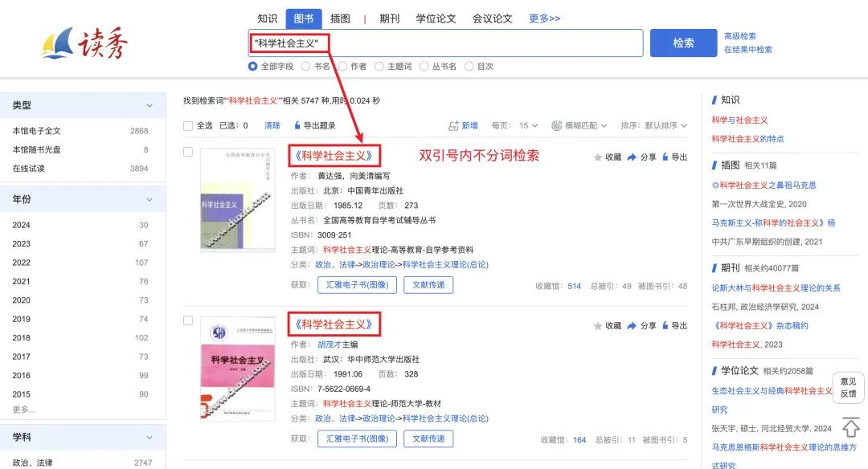
Task: Collapse the 年份 filter panel
Action: [149, 200]
